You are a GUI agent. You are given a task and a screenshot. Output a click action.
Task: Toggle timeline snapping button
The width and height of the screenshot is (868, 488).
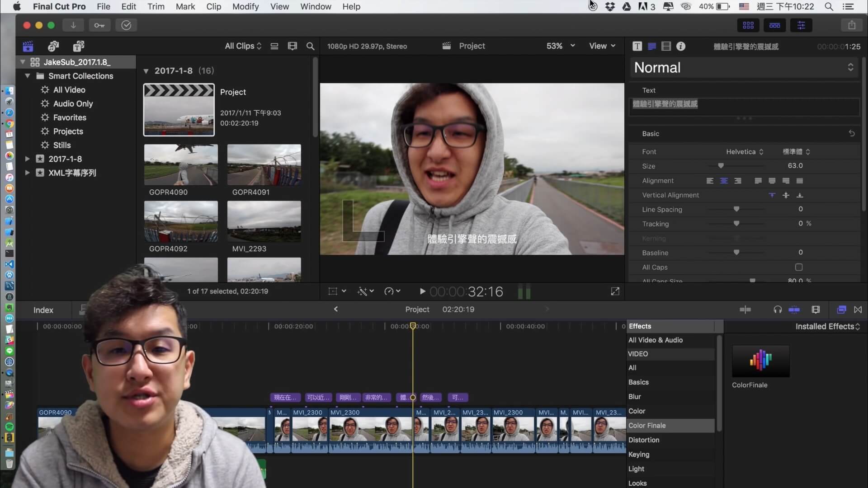(794, 310)
